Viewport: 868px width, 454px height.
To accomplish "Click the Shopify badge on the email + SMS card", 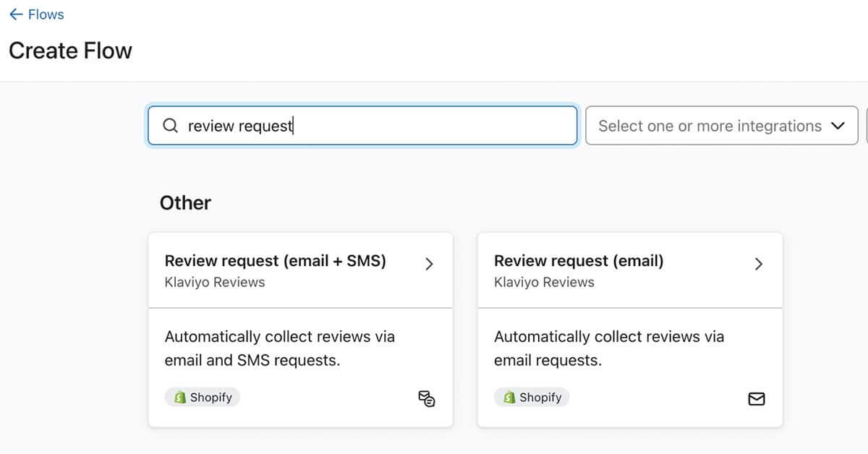I will click(203, 397).
